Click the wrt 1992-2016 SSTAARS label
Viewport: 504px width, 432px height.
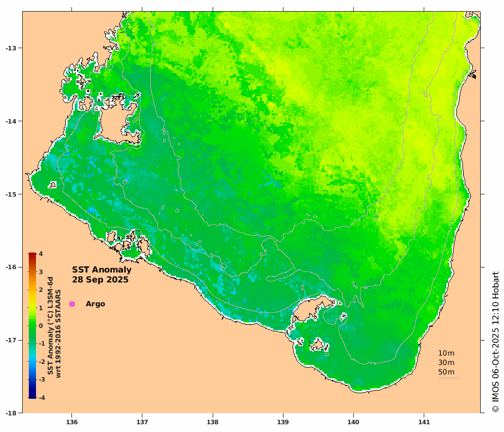coord(58,333)
